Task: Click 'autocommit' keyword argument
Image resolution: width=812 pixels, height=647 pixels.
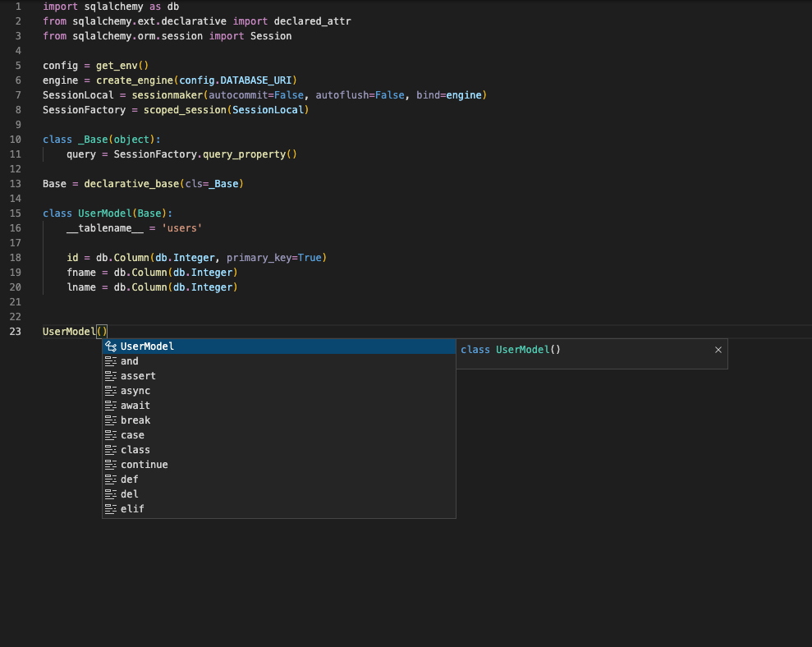Action: (x=238, y=95)
